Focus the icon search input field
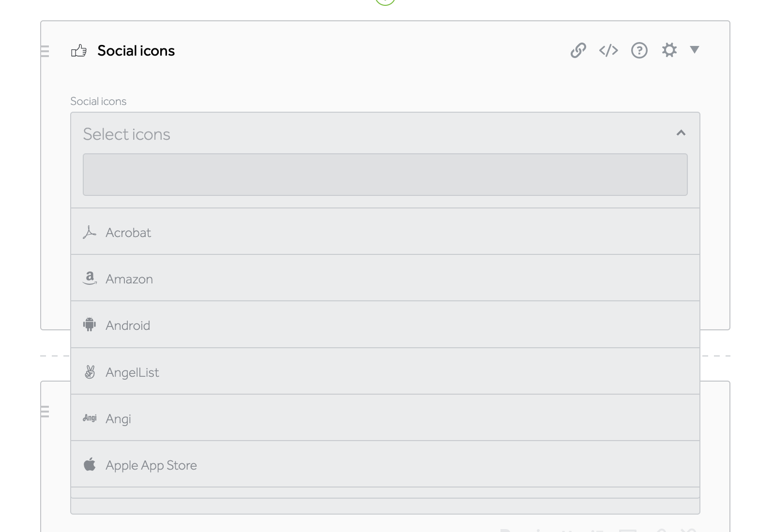 point(385,175)
